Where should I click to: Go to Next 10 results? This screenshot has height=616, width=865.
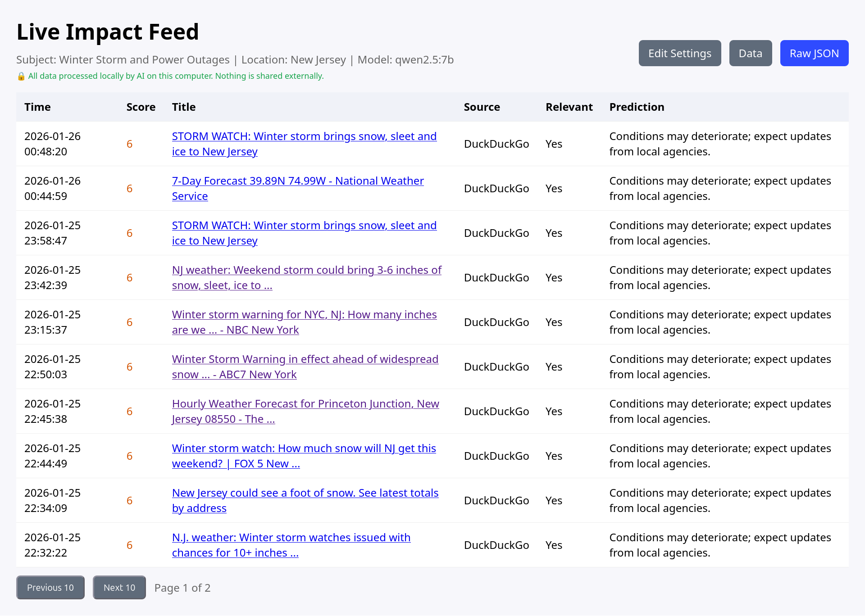119,588
